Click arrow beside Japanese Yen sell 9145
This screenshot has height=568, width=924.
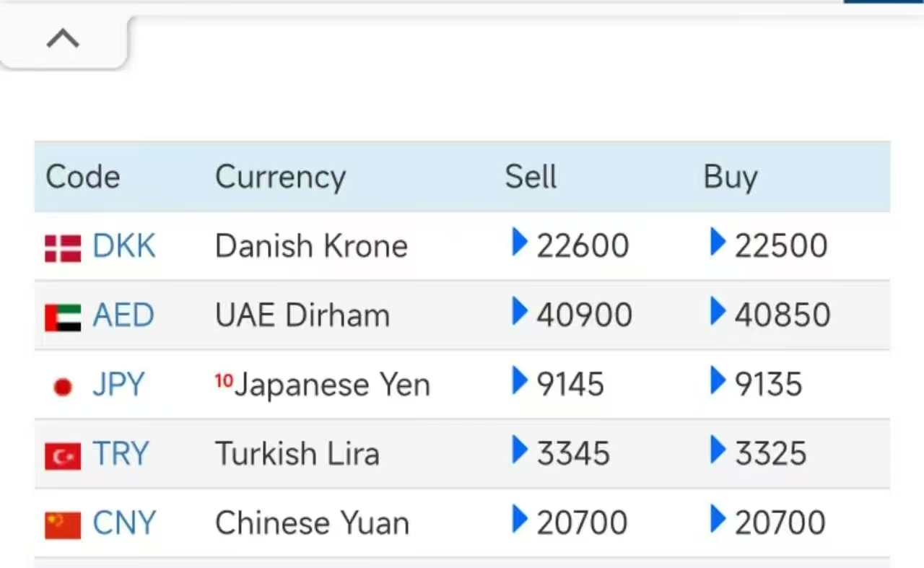tap(519, 381)
